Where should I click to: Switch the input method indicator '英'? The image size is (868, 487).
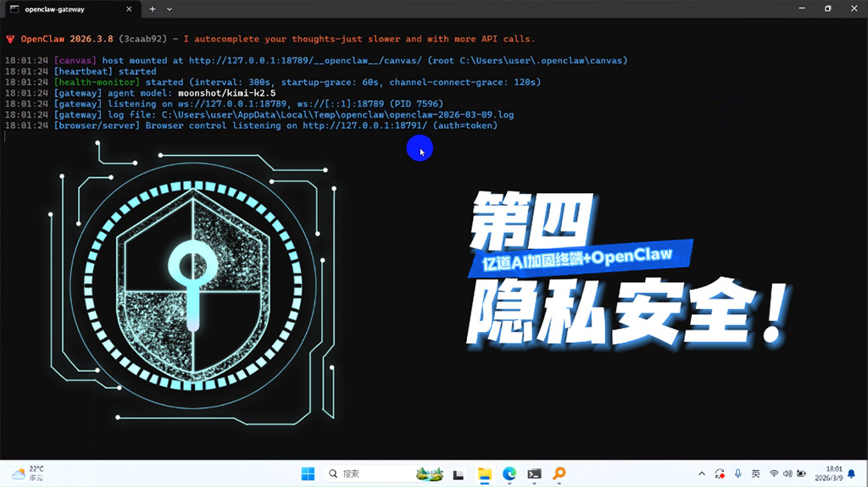tap(755, 473)
